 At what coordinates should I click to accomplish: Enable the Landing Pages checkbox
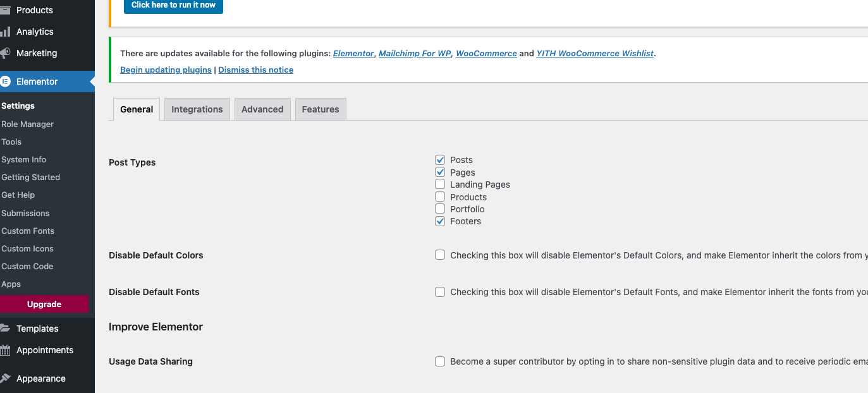[440, 184]
